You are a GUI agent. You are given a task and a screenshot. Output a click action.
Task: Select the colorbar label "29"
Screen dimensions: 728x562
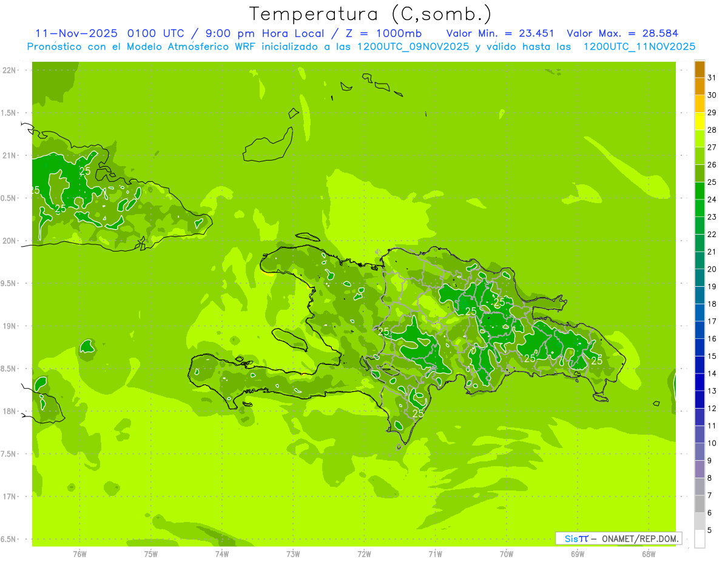coord(712,113)
